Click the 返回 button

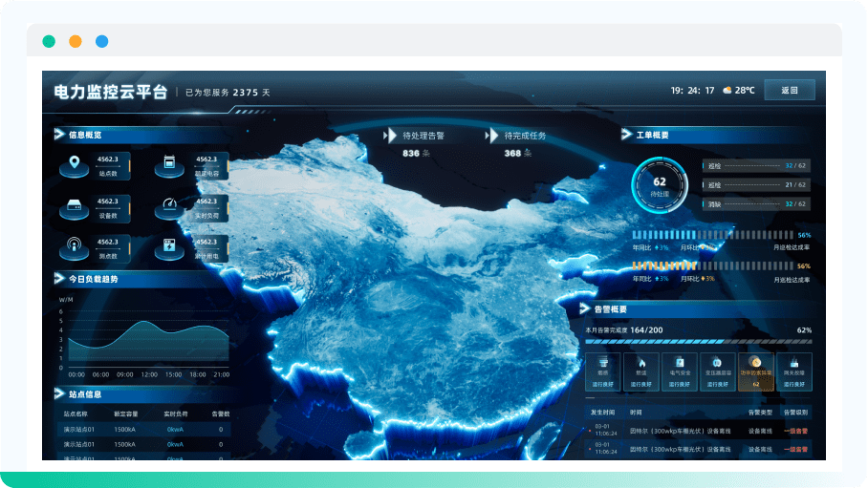pos(790,90)
